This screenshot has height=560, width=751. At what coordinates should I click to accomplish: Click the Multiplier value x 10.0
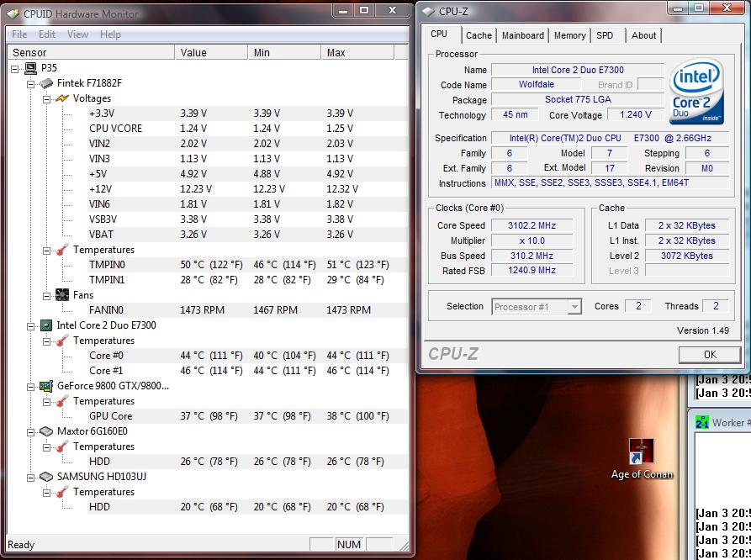pyautogui.click(x=532, y=241)
